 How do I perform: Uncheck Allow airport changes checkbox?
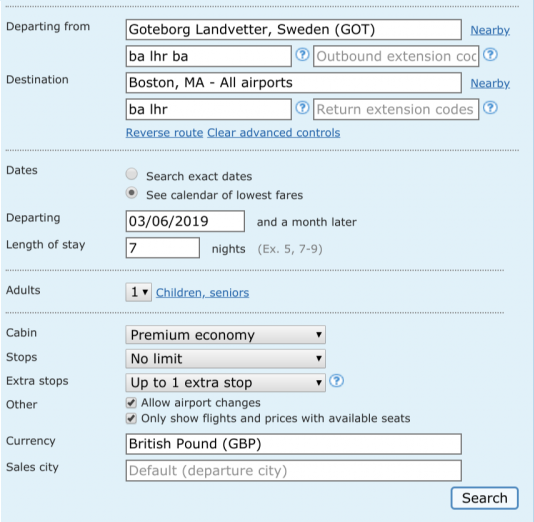[131, 402]
